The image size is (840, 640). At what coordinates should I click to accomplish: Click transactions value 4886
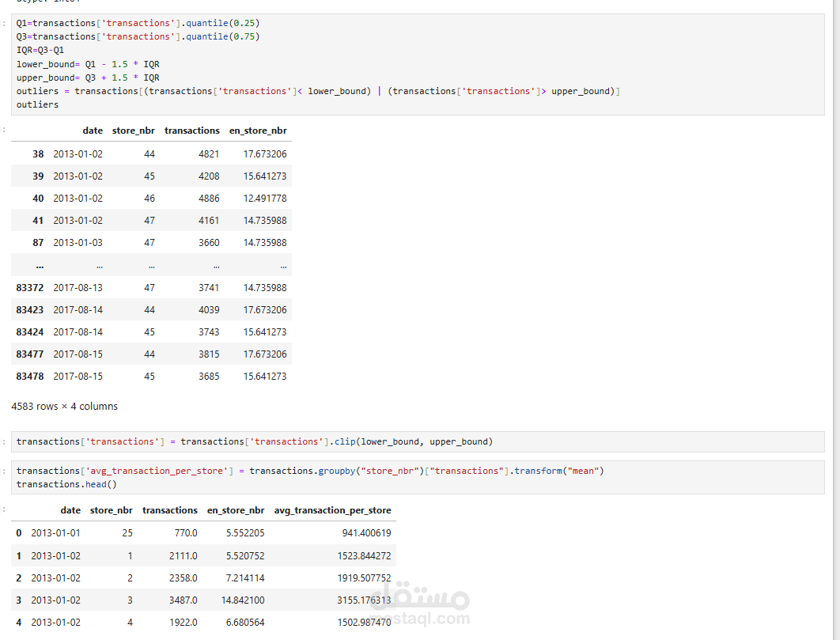[209, 199]
